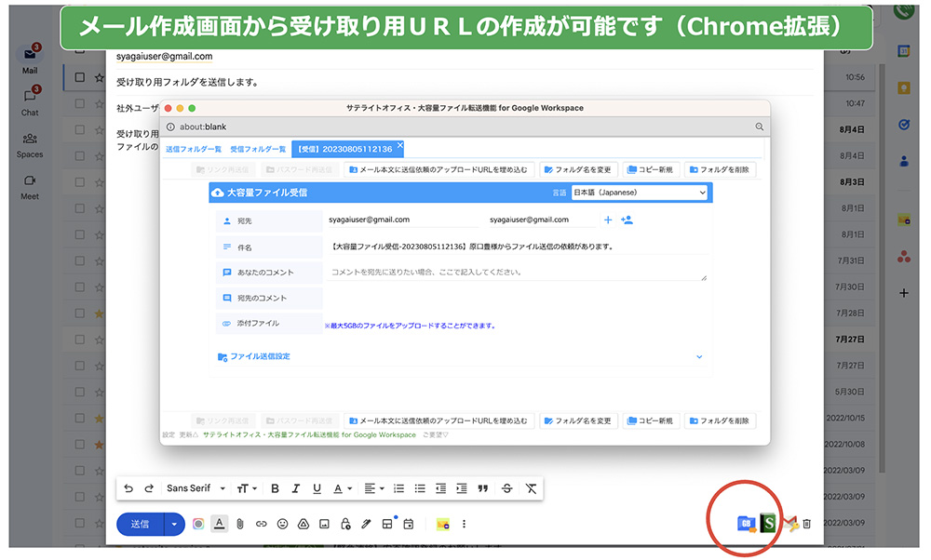
Task: Switch to the 送信フォルダ一覧 tab
Action: [193, 149]
